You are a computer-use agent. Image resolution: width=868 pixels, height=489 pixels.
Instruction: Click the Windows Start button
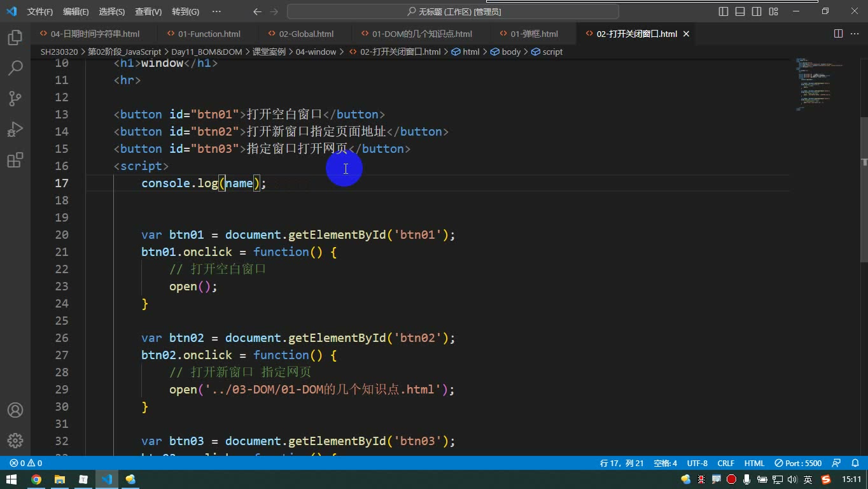12,479
